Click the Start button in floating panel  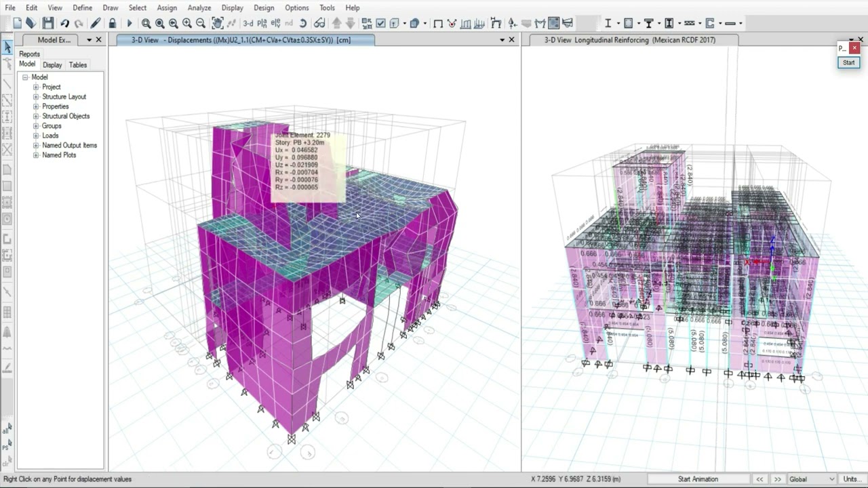coord(849,62)
